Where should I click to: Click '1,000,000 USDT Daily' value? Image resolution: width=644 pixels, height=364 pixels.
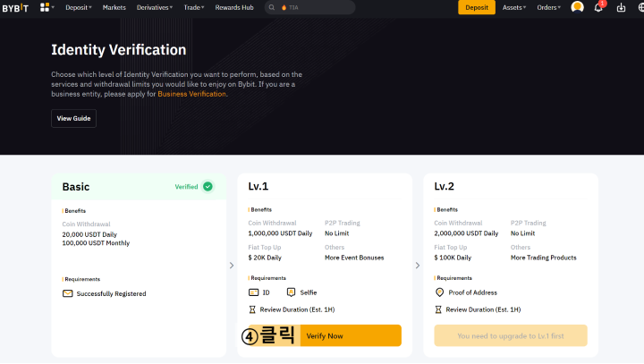[280, 233]
